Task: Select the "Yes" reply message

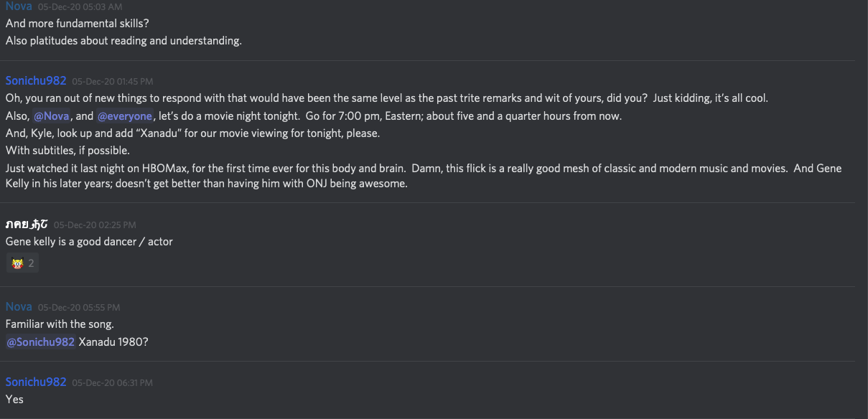Action: point(14,399)
